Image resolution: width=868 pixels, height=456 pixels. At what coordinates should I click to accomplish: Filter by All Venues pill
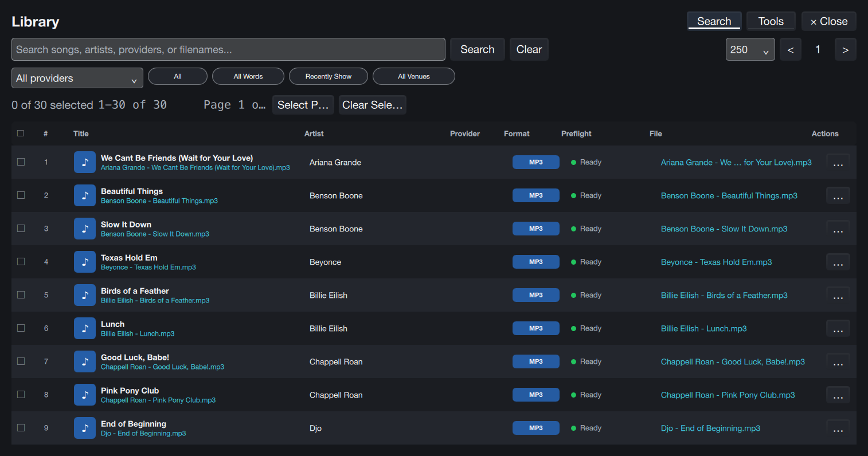pos(414,76)
